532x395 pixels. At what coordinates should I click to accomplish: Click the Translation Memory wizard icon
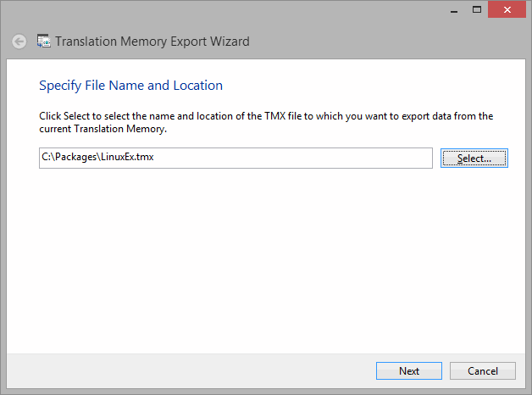[x=44, y=41]
